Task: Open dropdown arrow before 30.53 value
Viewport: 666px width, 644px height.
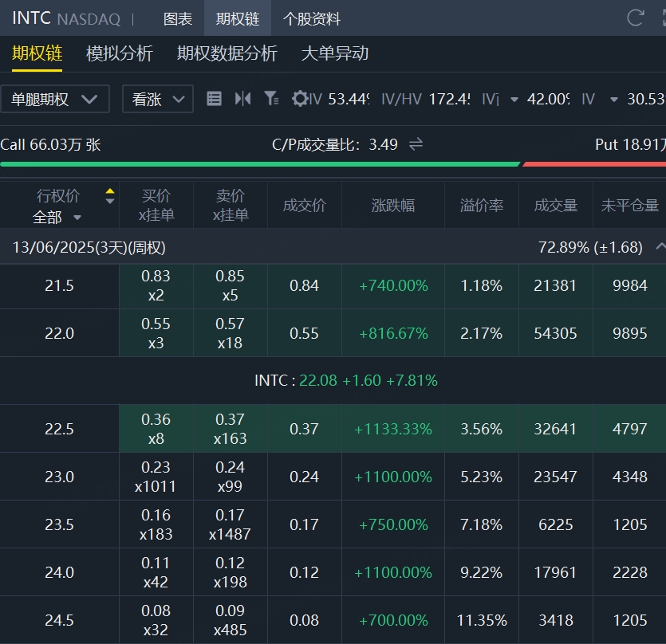Action: 613,100
